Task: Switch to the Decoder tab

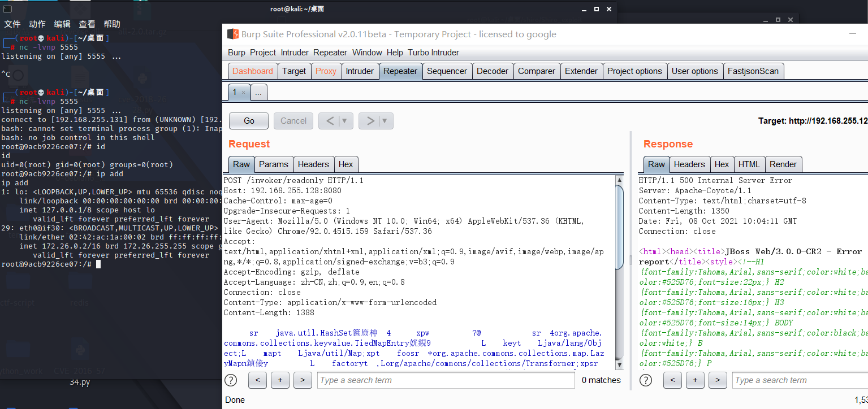Action: click(493, 71)
